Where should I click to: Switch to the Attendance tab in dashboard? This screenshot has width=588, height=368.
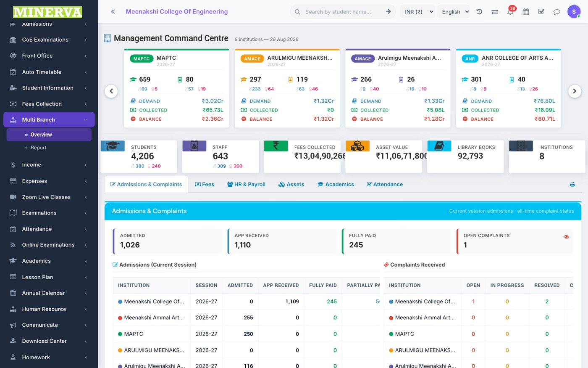385,184
